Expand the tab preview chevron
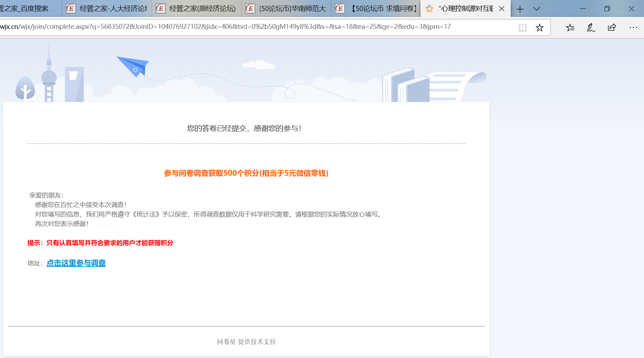The width and height of the screenshot is (644, 358). (x=536, y=9)
